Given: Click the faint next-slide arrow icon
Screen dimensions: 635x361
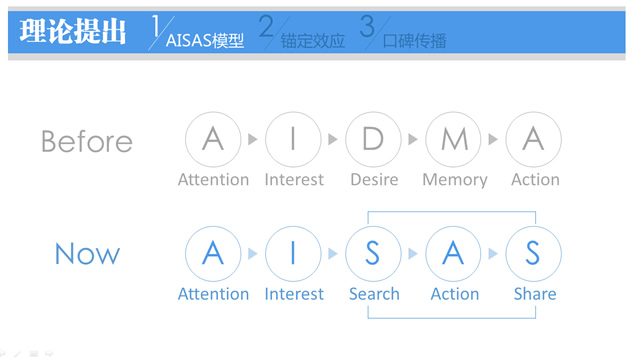Looking at the screenshot, I should [49, 354].
